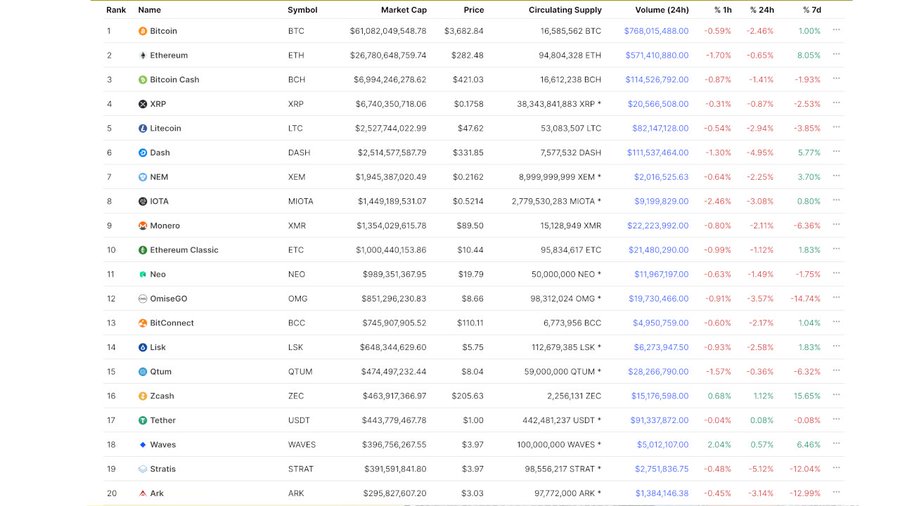This screenshot has width=900, height=506.
Task: Open the Ethereum Classic name link
Action: (x=184, y=250)
